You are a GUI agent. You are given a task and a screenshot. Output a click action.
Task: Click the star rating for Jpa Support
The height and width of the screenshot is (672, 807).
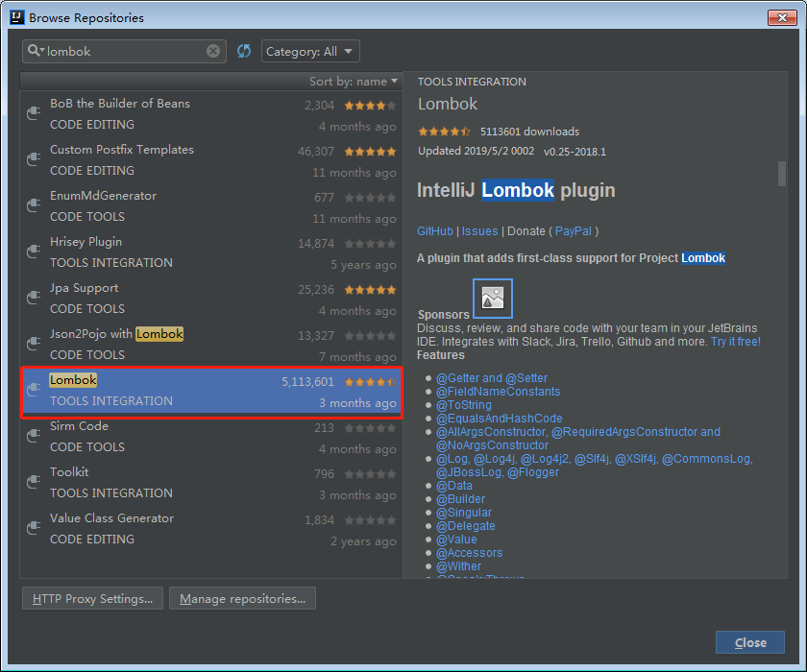[x=371, y=290]
